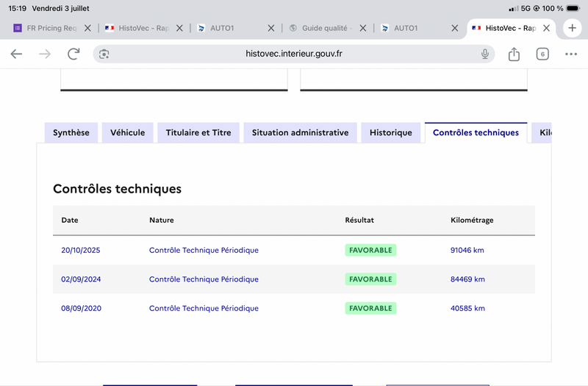
Task: Click Contrôle Technique Périodique for 02/09/2024
Action: click(204, 279)
